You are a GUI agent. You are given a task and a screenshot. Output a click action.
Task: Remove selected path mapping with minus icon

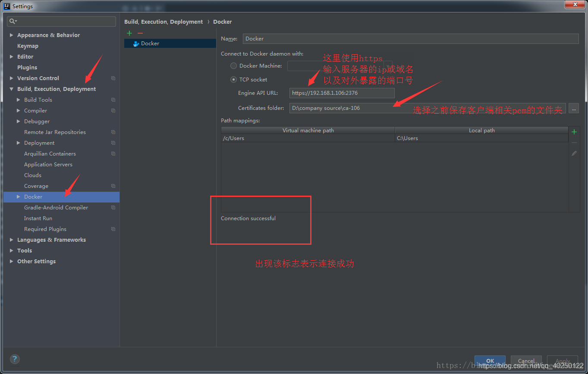(x=574, y=143)
